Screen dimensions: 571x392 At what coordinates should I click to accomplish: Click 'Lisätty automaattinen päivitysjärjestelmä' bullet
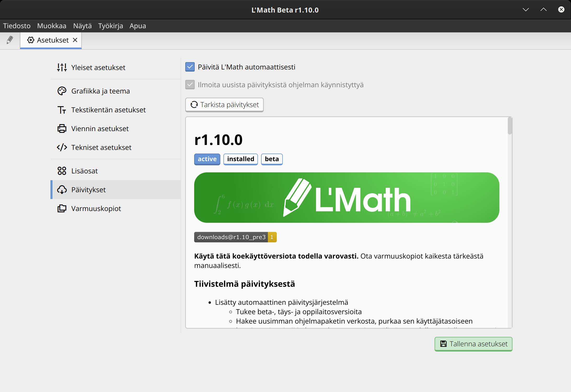tap(281, 302)
